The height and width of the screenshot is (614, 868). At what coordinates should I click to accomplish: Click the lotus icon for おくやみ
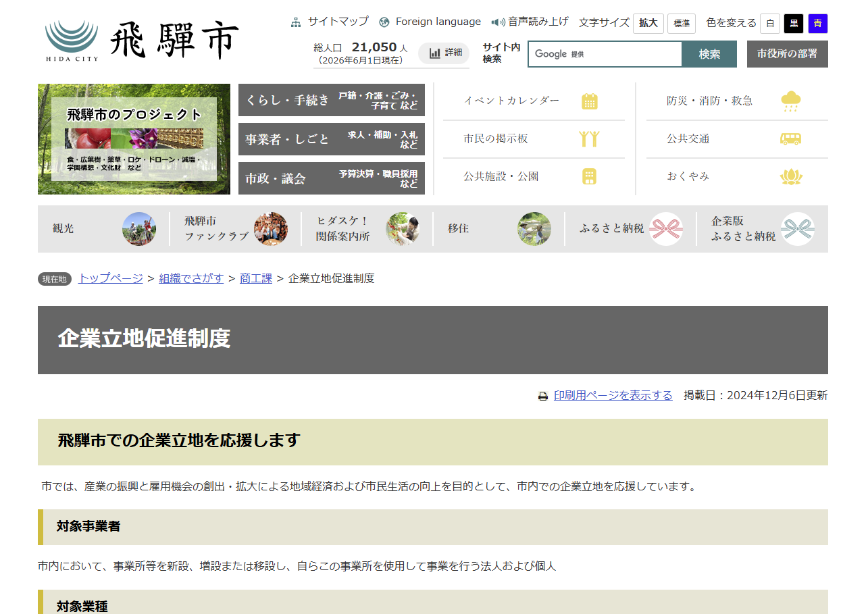pyautogui.click(x=791, y=177)
